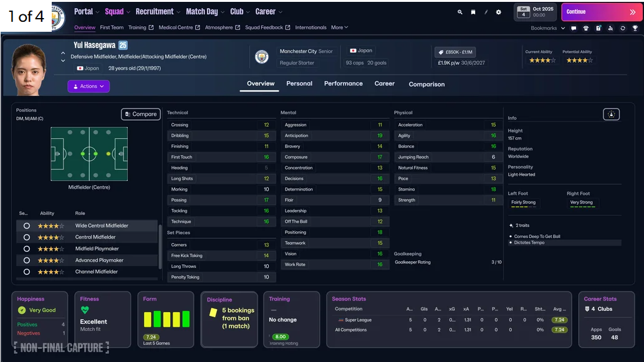The height and width of the screenshot is (362, 644).
Task: Click the Form green bars chart
Action: 166,319
